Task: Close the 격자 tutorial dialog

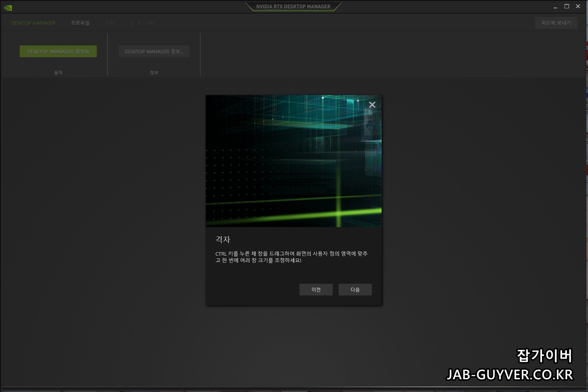Action: coord(372,104)
